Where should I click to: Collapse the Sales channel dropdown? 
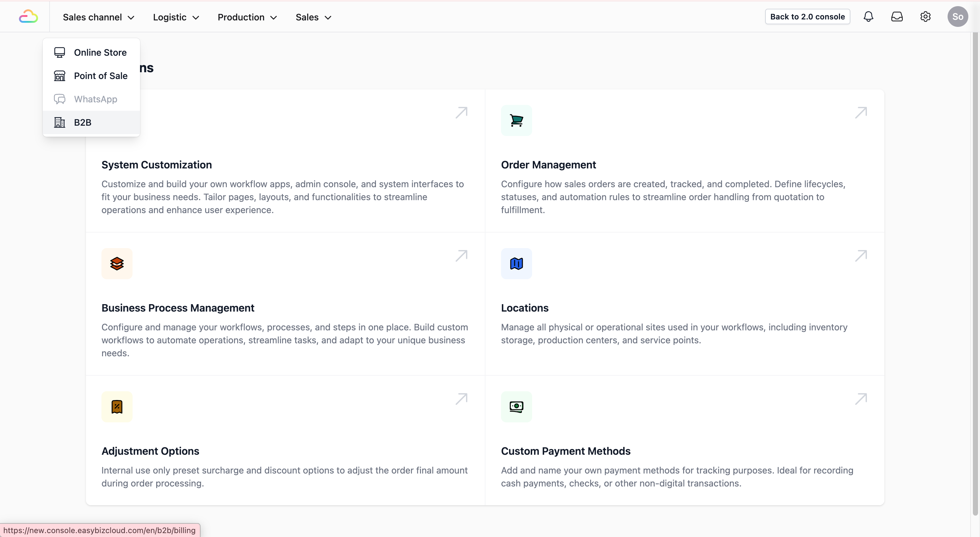[99, 17]
